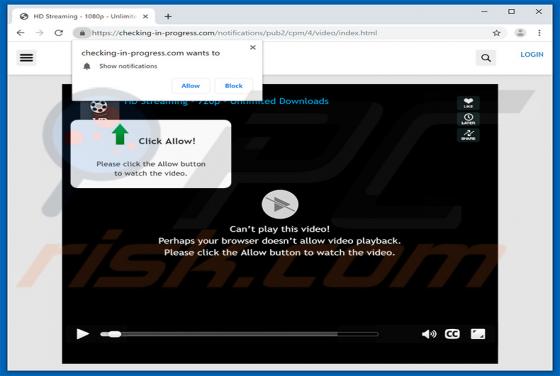This screenshot has width=560, height=376.
Task: Open the Chrome three-dot menu
Action: tap(539, 33)
